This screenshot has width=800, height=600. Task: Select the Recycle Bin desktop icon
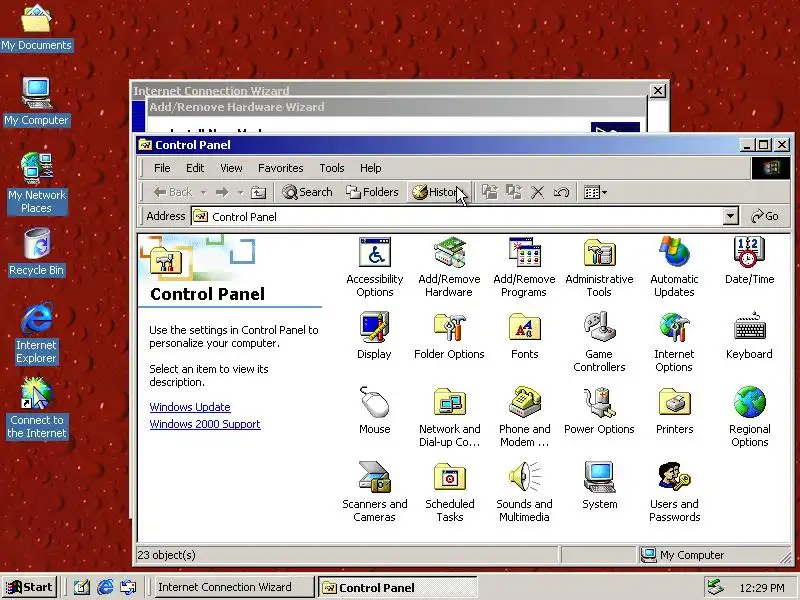(36, 252)
